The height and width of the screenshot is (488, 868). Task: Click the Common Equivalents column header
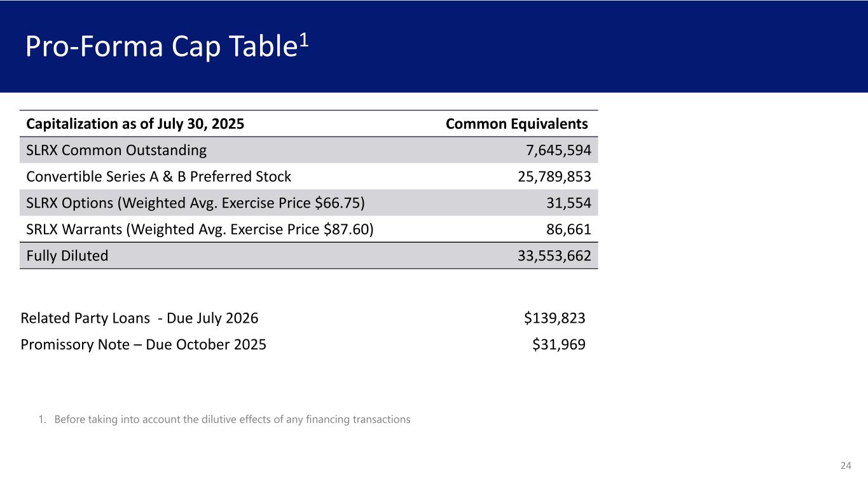pos(516,123)
